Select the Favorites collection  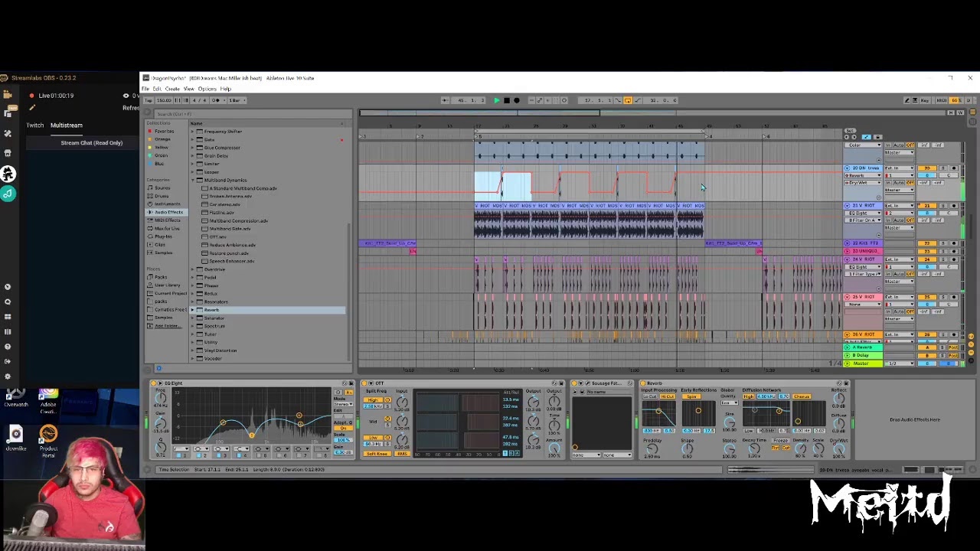pos(164,132)
